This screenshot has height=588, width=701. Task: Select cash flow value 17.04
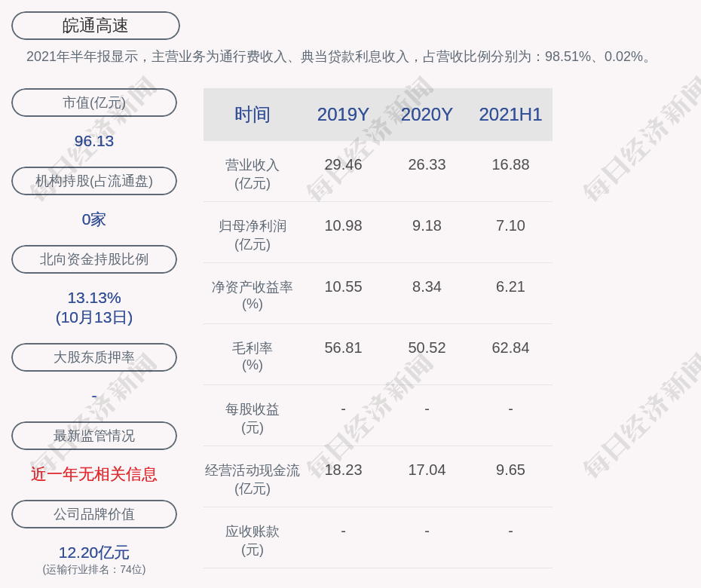coord(427,470)
